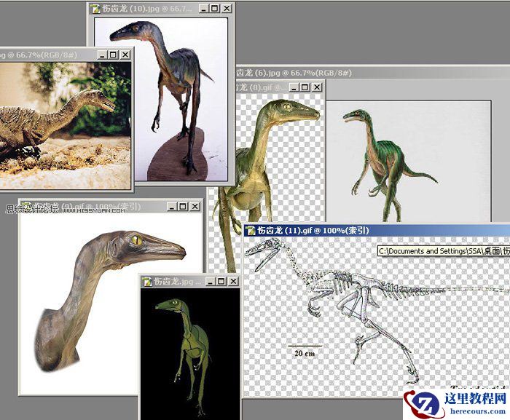Image resolution: width=510 pixels, height=420 pixels.
Task: Click the document icon of 伤齿龙 (11).gif window
Action: pos(251,231)
